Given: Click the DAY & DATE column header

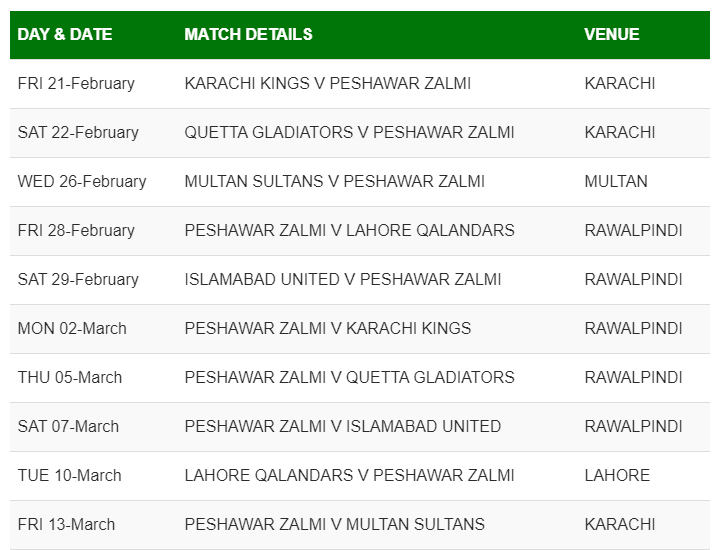Looking at the screenshot, I should tap(65, 34).
